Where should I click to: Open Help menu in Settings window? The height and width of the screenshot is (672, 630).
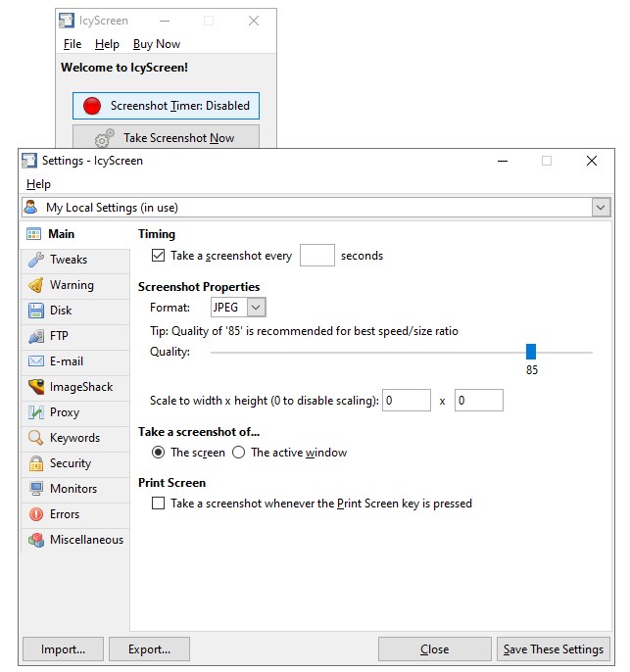point(38,184)
